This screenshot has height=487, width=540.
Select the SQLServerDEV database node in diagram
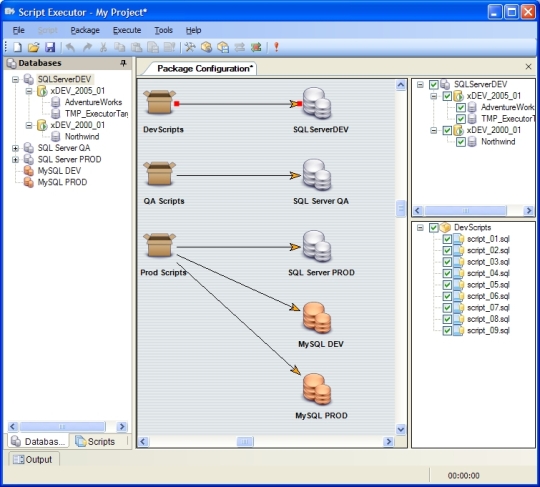coord(317,103)
